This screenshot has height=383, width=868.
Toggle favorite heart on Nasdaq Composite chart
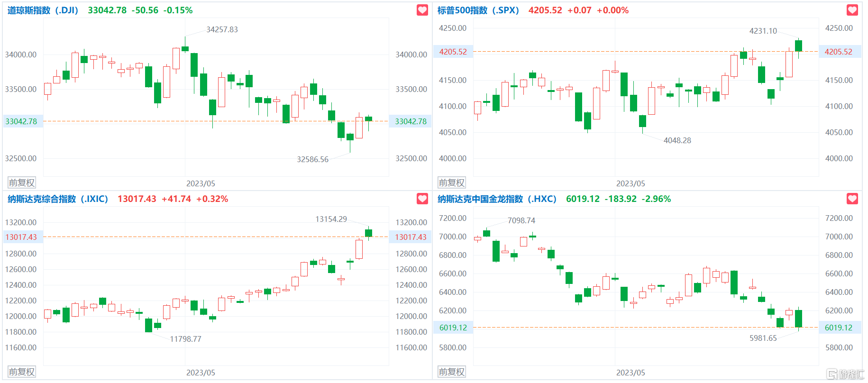422,199
